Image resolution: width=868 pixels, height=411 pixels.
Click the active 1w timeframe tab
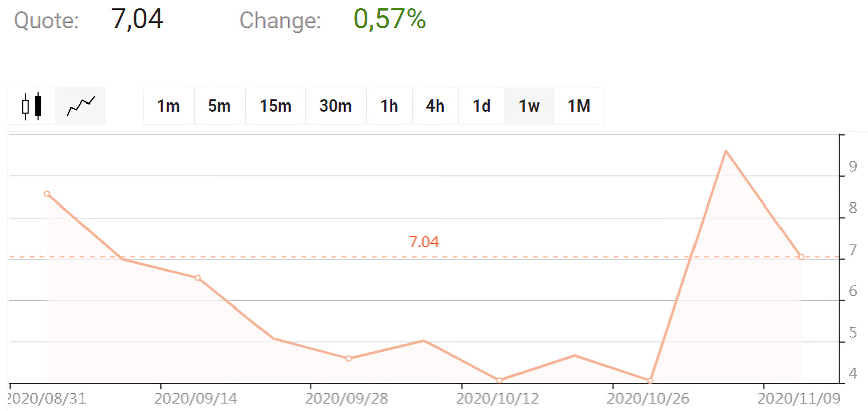click(529, 106)
